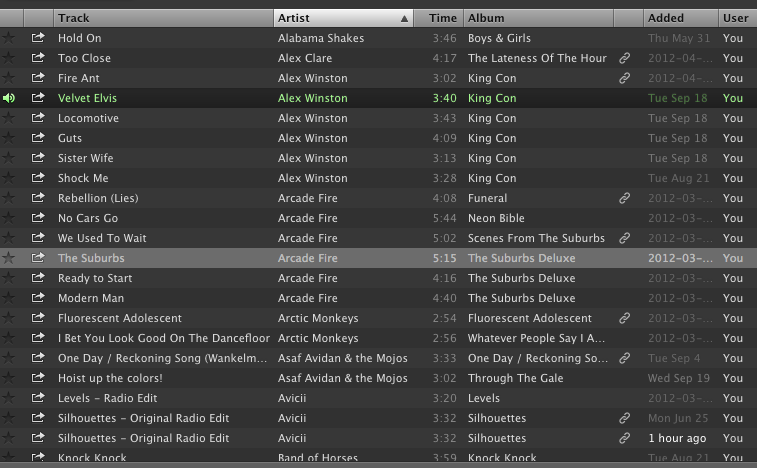
Task: Open album Whatever People Say I A...
Action: [x=536, y=338]
